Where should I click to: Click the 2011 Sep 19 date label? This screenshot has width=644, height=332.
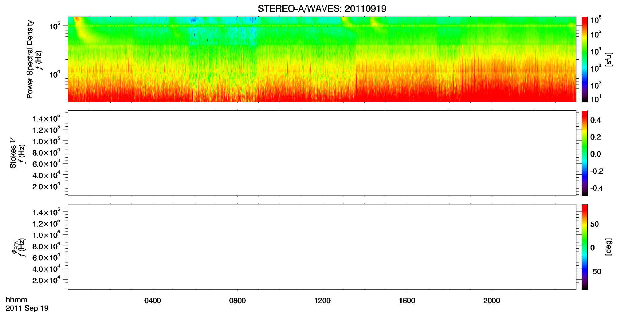[x=27, y=308]
